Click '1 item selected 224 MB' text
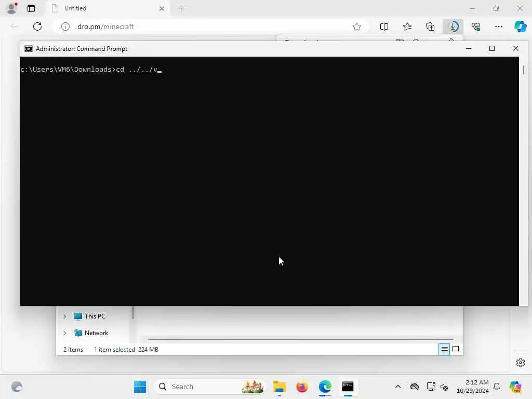 click(126, 350)
